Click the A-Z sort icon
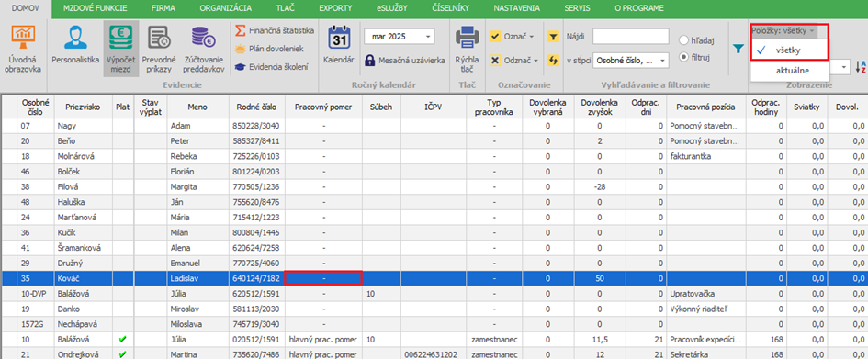The height and width of the screenshot is (359, 868). [861, 67]
